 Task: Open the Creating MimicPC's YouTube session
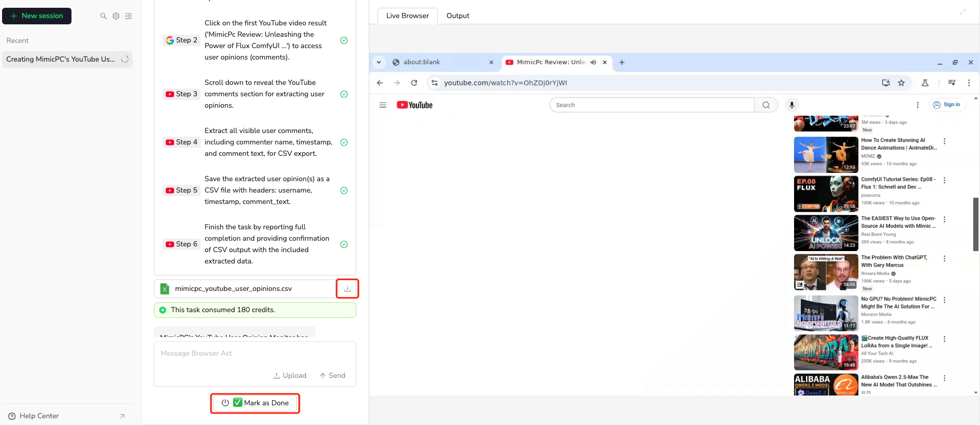pyautogui.click(x=67, y=60)
